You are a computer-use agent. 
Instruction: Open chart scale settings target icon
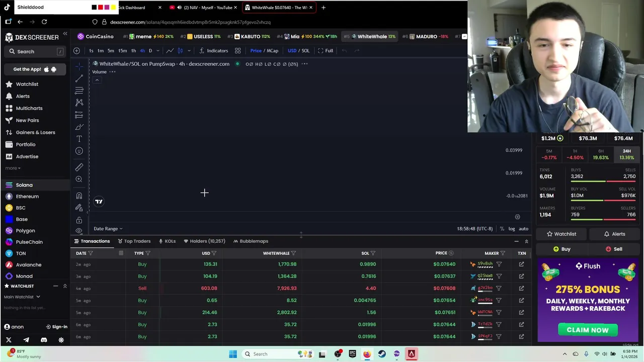click(517, 217)
